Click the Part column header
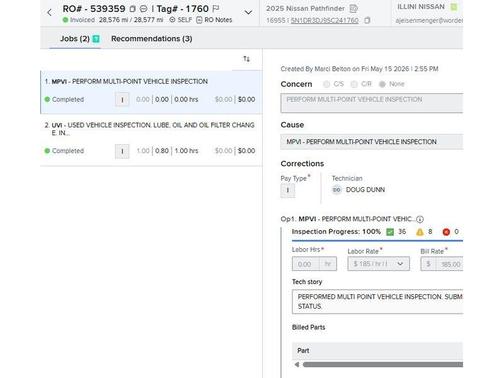The height and width of the screenshot is (378, 504). 303,351
